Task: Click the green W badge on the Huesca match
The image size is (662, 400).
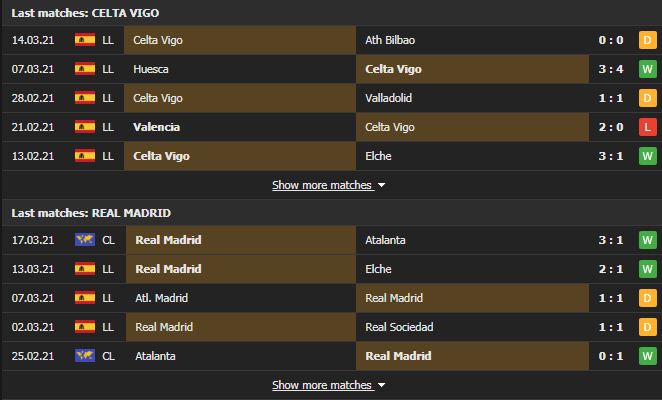Action: [x=647, y=69]
